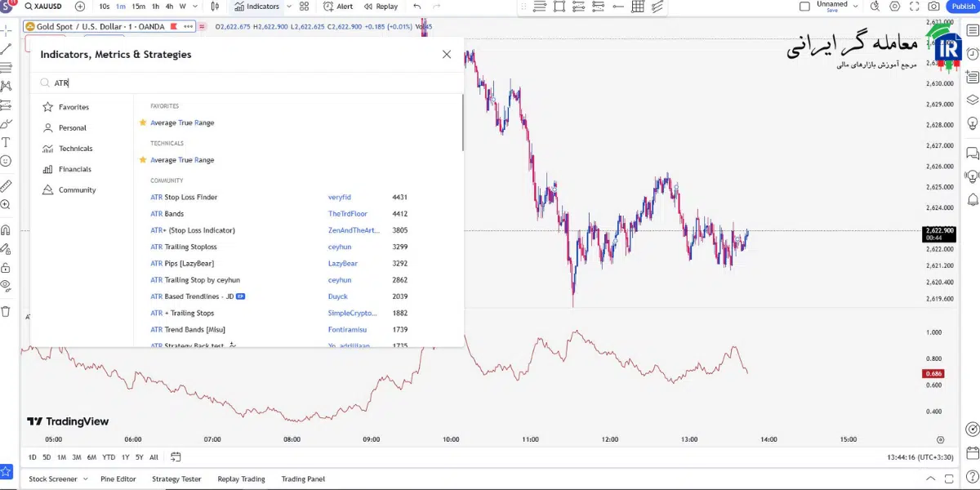Expand the Indicators favorites dropdown arrow

(x=289, y=7)
